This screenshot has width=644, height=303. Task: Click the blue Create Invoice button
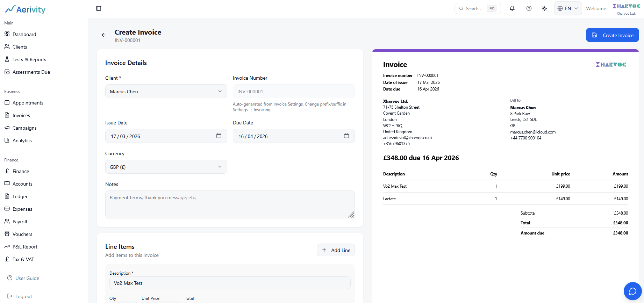click(x=612, y=35)
